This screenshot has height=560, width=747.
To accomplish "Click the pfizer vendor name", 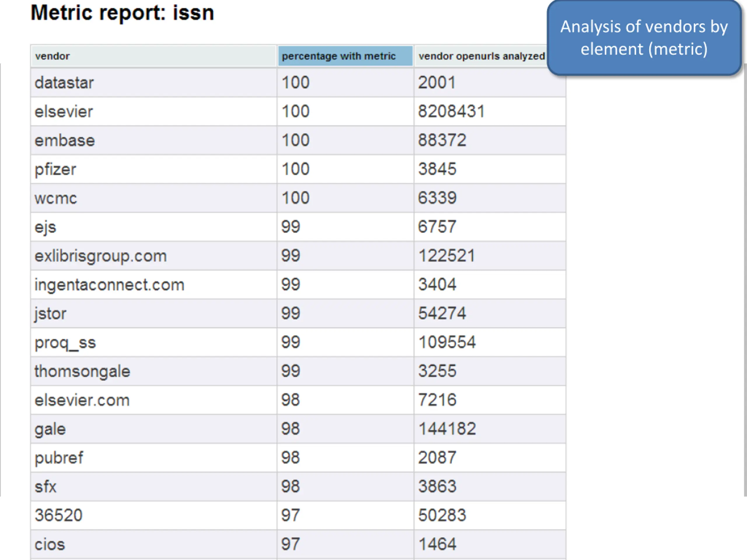I will click(x=55, y=169).
